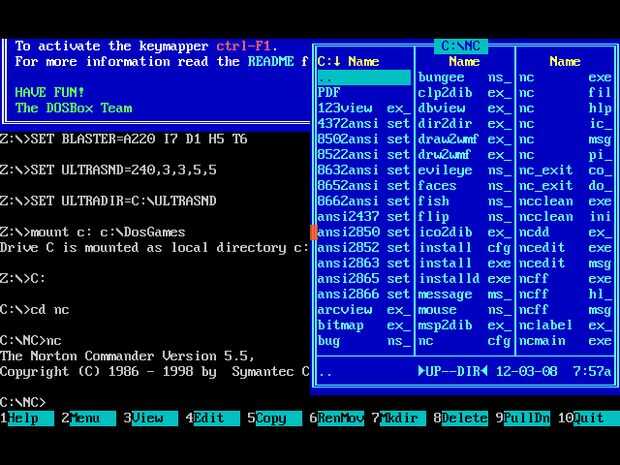Click the 4 Edit function key button

pyautogui.click(x=213, y=418)
